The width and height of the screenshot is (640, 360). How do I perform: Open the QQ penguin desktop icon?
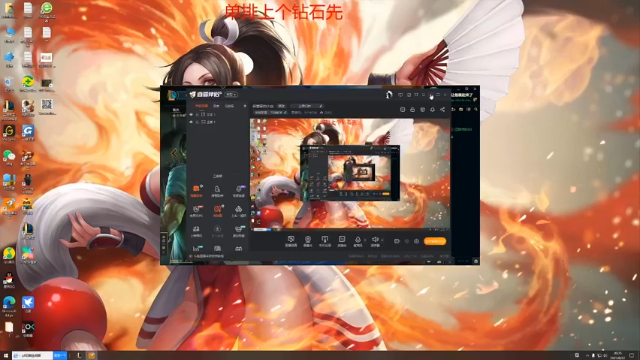pyautogui.click(x=9, y=280)
